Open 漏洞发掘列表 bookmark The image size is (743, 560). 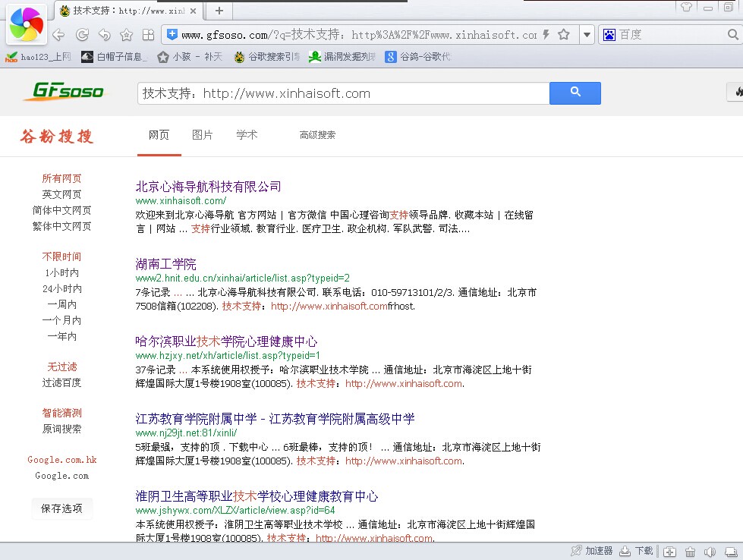[342, 57]
